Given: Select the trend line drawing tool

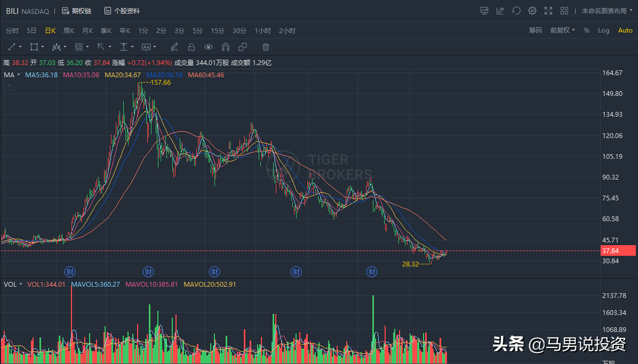Looking at the screenshot, I should coord(11,47).
